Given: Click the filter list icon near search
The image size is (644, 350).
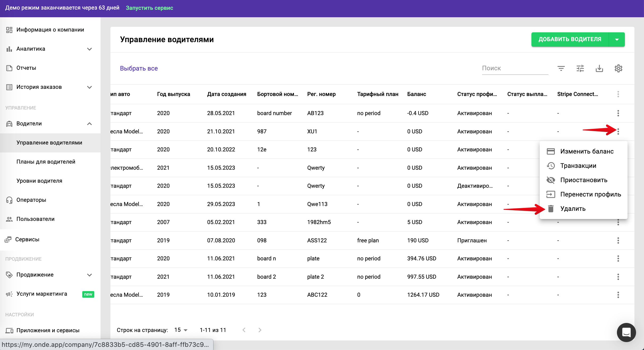Looking at the screenshot, I should (561, 68).
